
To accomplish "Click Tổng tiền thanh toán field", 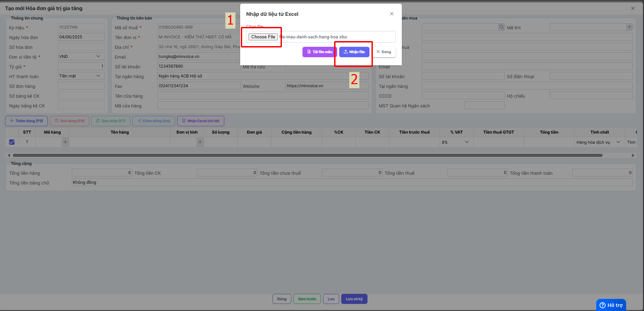I will [603, 172].
